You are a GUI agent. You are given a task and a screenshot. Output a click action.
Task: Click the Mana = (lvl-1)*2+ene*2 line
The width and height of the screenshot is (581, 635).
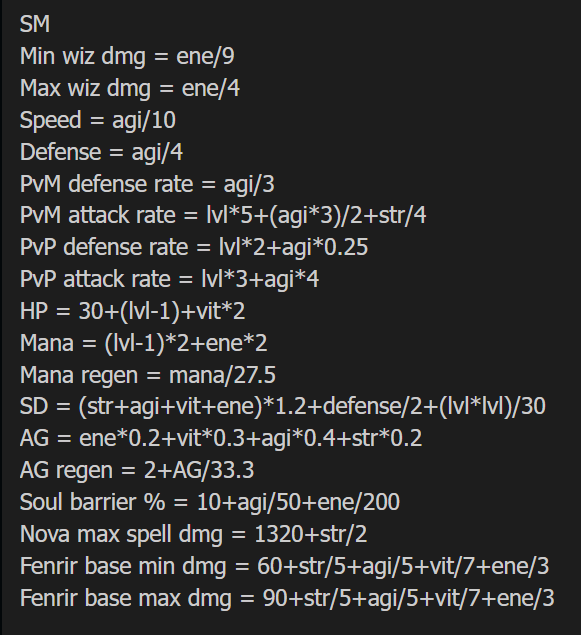(144, 343)
